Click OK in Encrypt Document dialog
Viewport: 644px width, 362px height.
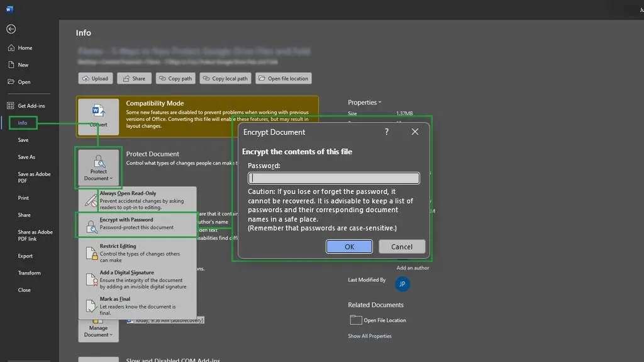[349, 246]
